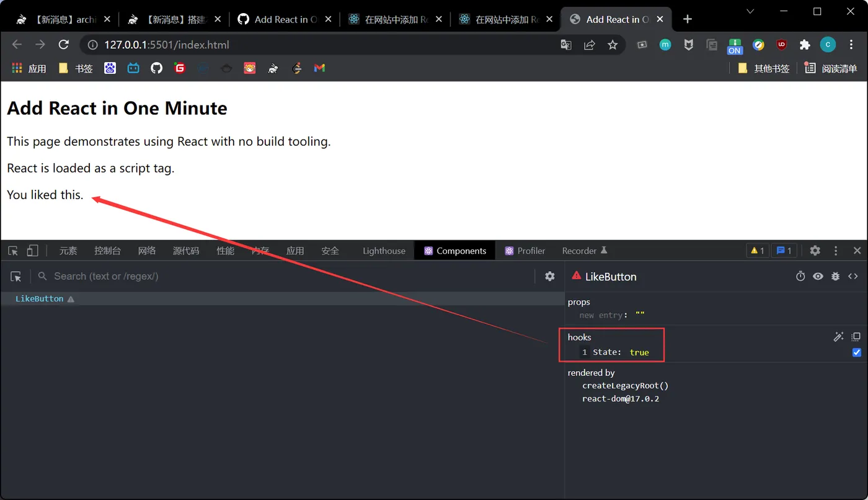Image resolution: width=868 pixels, height=500 pixels.
Task: Close the DevTools panel
Action: point(857,251)
